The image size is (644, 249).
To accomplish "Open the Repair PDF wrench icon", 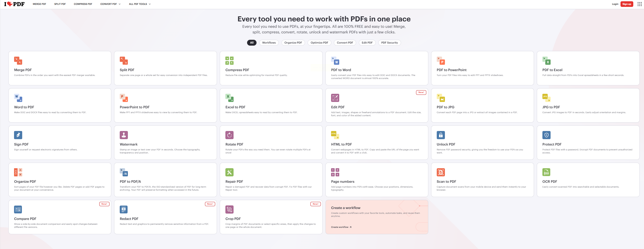I will pyautogui.click(x=229, y=172).
